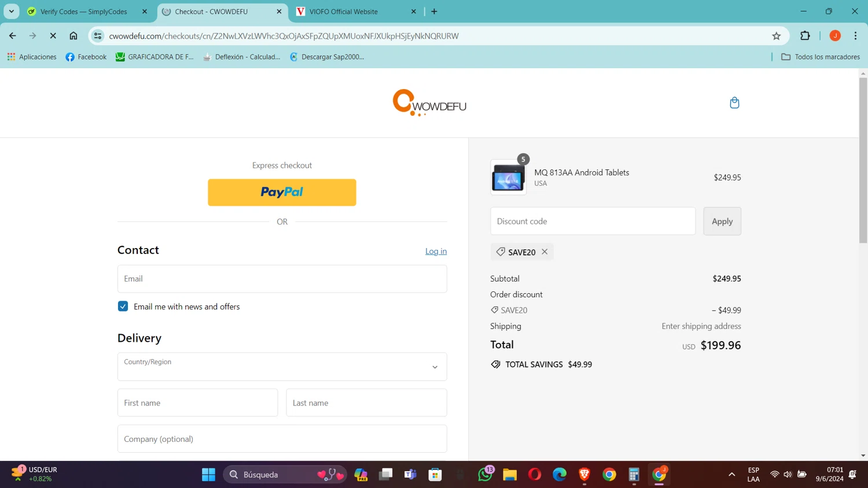This screenshot has width=868, height=488.
Task: Focus the Email input field
Action: (x=282, y=279)
